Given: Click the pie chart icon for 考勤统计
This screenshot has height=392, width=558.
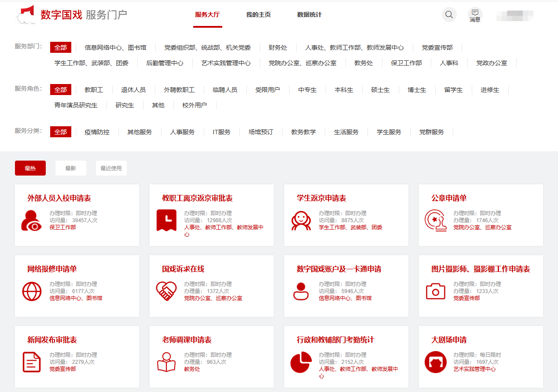Looking at the screenshot, I should (301, 362).
